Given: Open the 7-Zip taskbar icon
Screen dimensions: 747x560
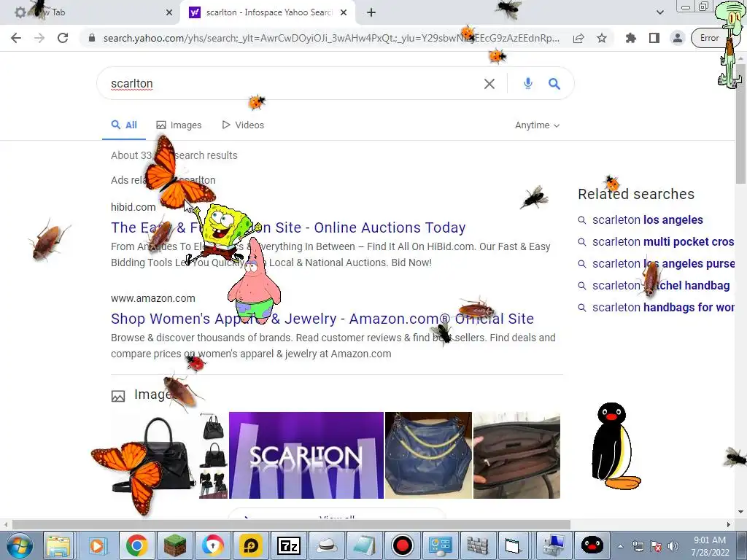Looking at the screenshot, I should click(x=289, y=545).
